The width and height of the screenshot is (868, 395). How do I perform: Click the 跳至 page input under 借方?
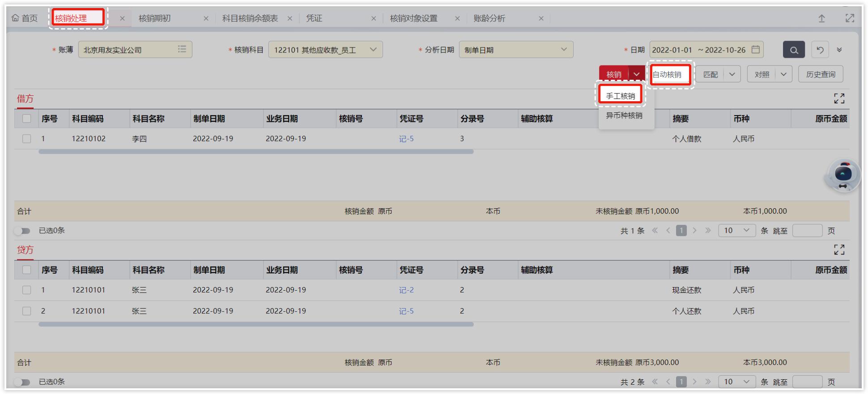pos(807,231)
